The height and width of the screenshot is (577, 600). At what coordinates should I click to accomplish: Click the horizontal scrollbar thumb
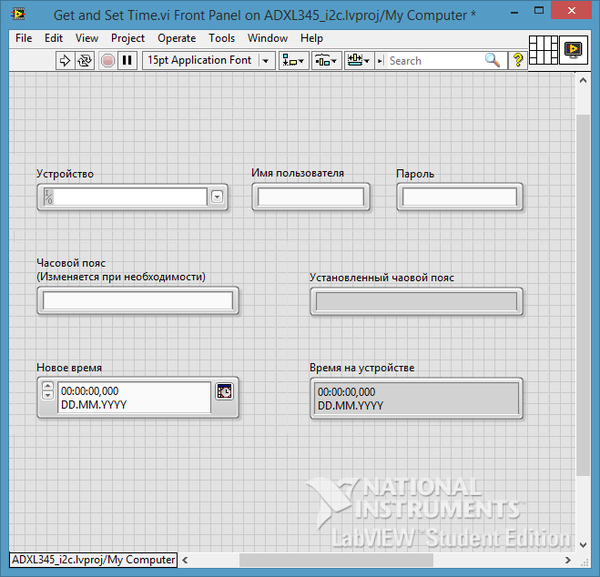click(x=336, y=560)
